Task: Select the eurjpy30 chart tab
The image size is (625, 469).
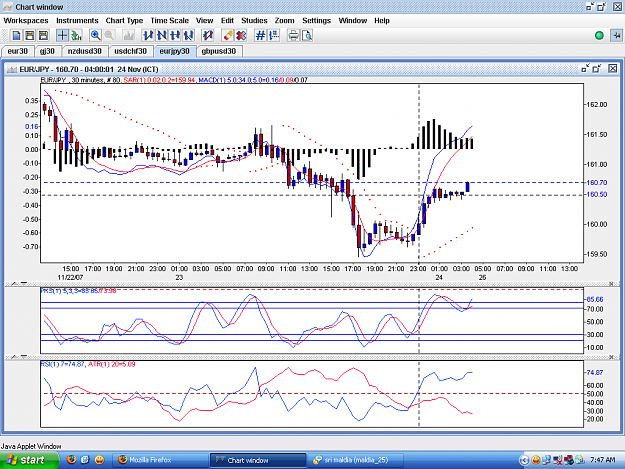Action: click(x=174, y=51)
